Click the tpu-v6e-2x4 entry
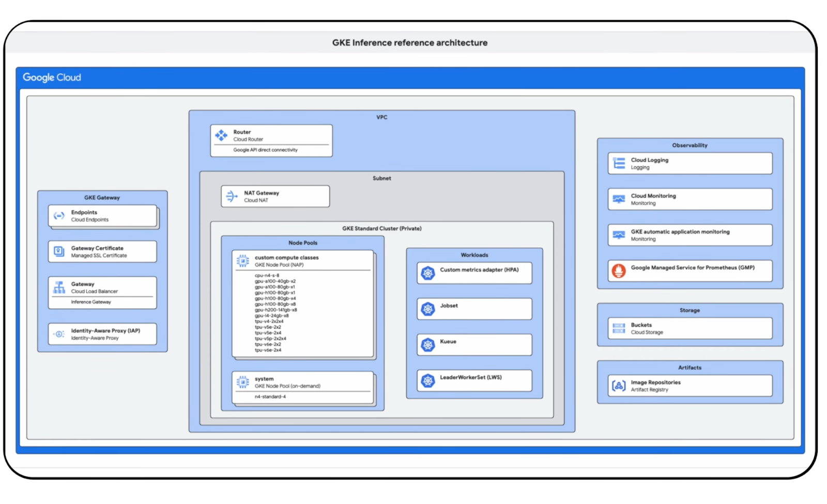The height and width of the screenshot is (504, 827). point(268,350)
